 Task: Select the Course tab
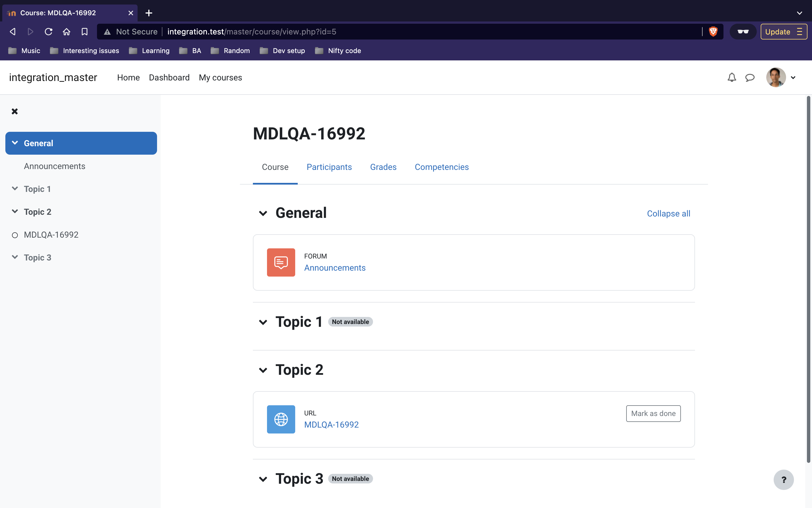point(275,167)
